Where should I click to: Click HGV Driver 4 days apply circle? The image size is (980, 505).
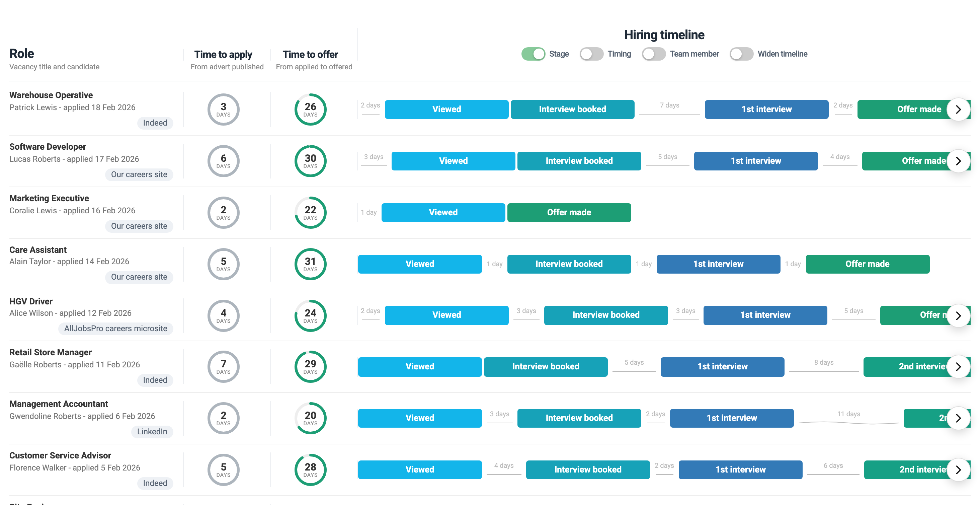[223, 316]
